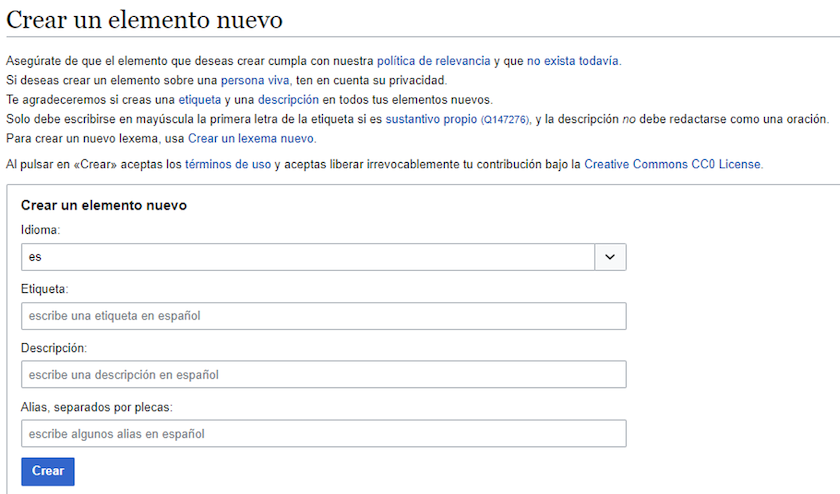Click the Q147276 identifier link
Image resolution: width=840 pixels, height=494 pixels.
tap(505, 120)
